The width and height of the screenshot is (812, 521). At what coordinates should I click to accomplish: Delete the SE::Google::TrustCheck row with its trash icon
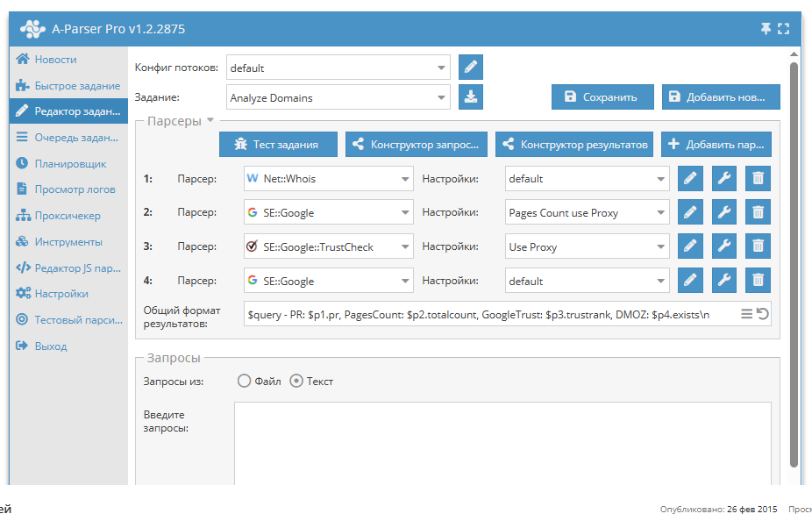pos(759,246)
